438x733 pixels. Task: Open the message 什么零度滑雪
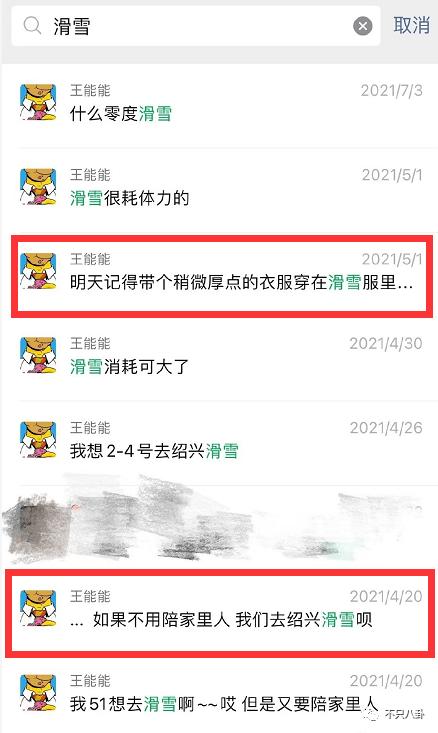pos(221,104)
